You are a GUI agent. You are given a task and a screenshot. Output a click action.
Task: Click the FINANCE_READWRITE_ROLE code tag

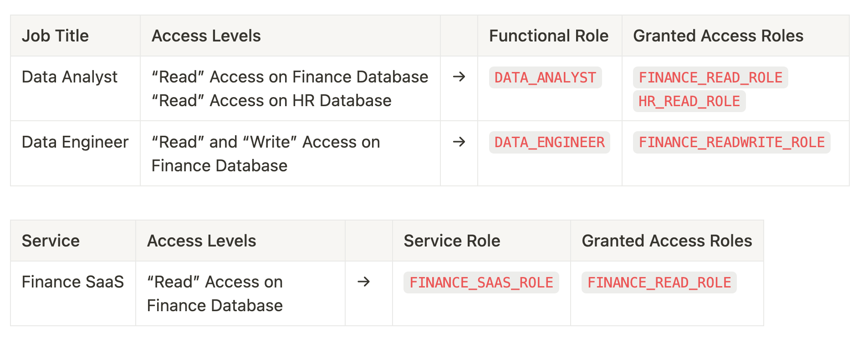(731, 142)
